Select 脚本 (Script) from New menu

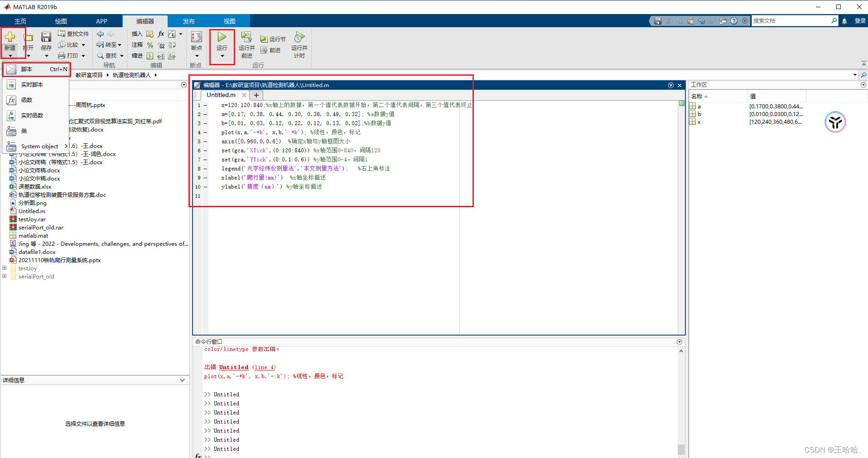pyautogui.click(x=37, y=69)
